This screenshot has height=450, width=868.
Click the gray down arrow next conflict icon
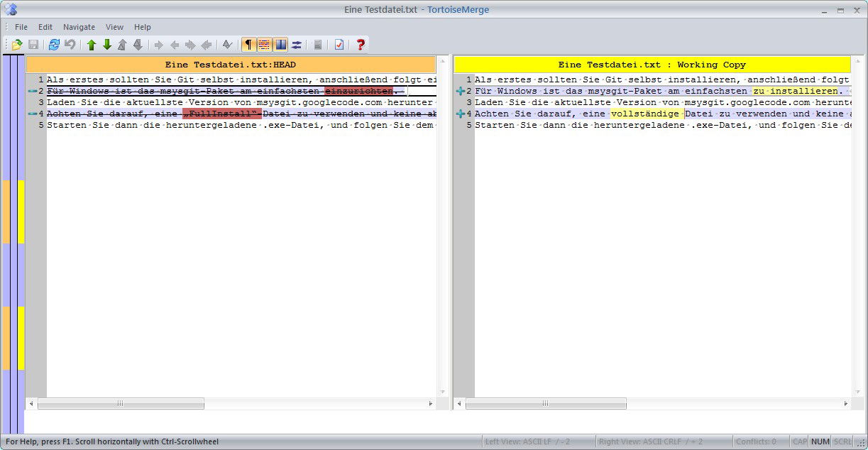[138, 45]
